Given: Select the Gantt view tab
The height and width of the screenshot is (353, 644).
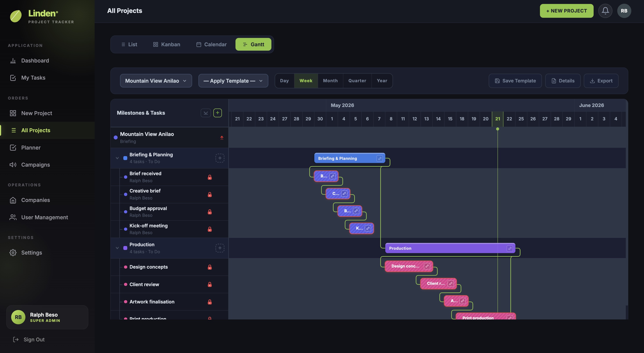Looking at the screenshot, I should (253, 44).
